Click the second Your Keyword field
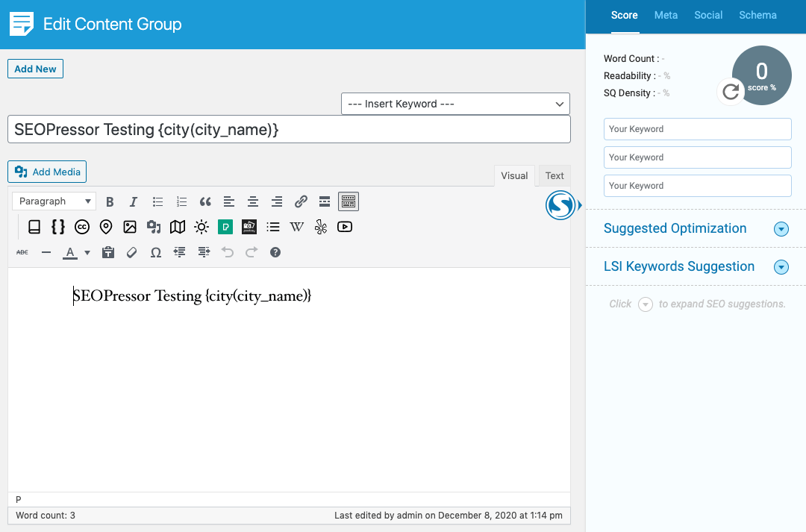 click(x=698, y=157)
